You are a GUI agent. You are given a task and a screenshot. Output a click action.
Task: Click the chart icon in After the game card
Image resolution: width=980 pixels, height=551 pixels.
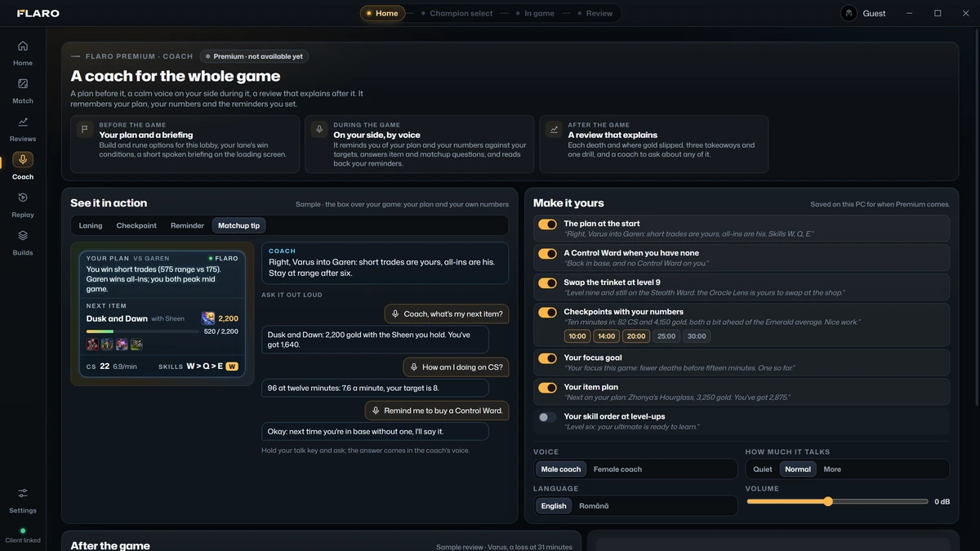point(554,129)
